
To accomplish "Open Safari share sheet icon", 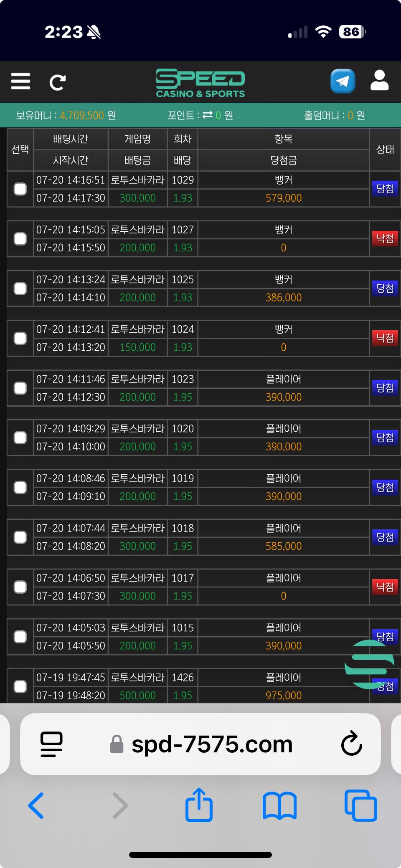I will coord(199,805).
